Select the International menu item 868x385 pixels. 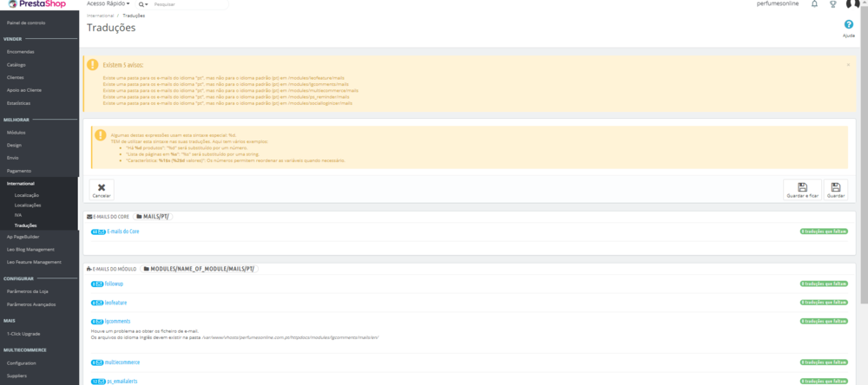[x=21, y=183]
